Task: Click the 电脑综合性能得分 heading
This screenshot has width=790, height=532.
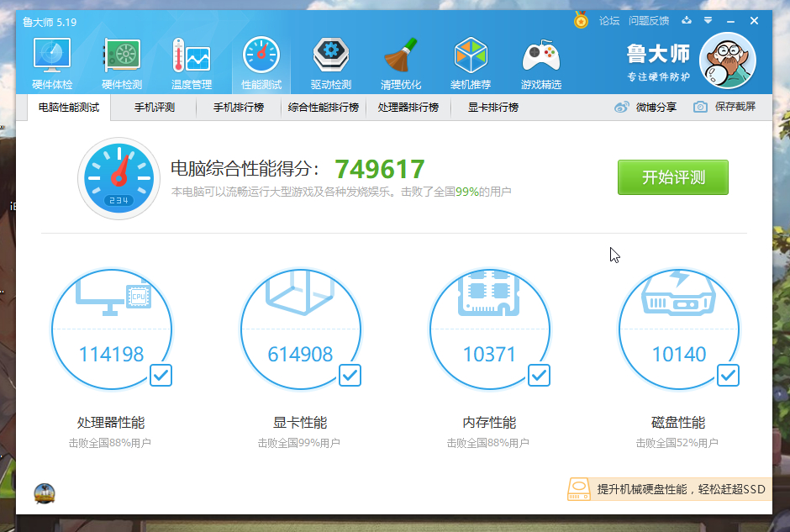Action: click(245, 168)
